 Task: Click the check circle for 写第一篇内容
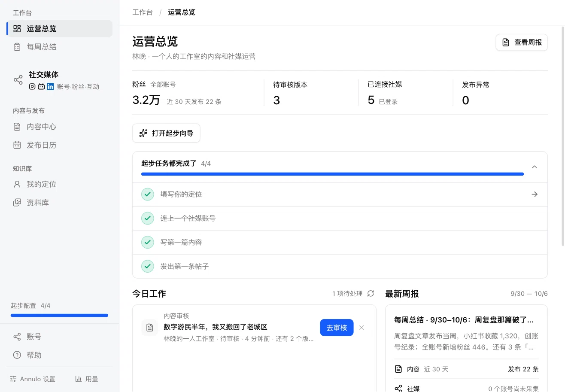click(148, 243)
